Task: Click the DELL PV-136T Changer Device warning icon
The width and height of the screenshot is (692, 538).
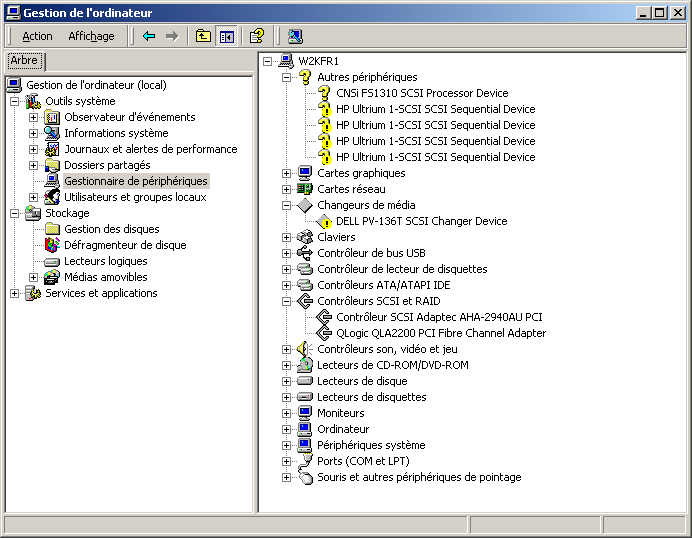Action: click(324, 221)
